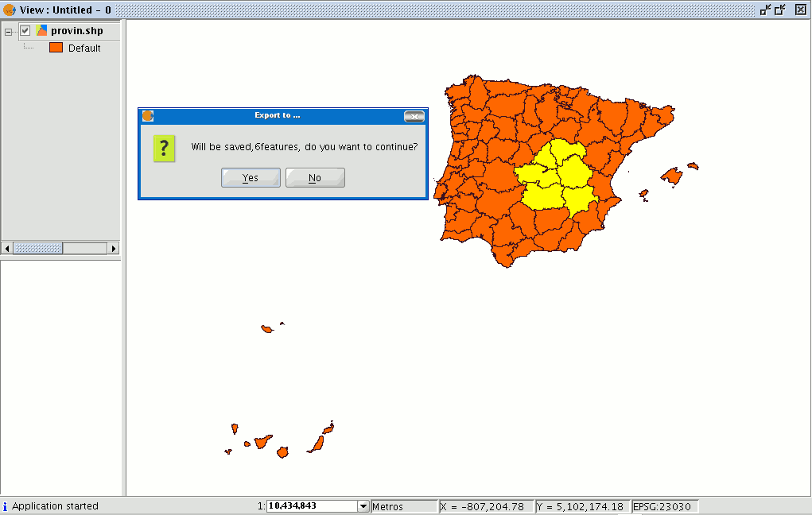The width and height of the screenshot is (812, 515).
Task: Open the orange Default symbol swatch
Action: click(x=56, y=48)
